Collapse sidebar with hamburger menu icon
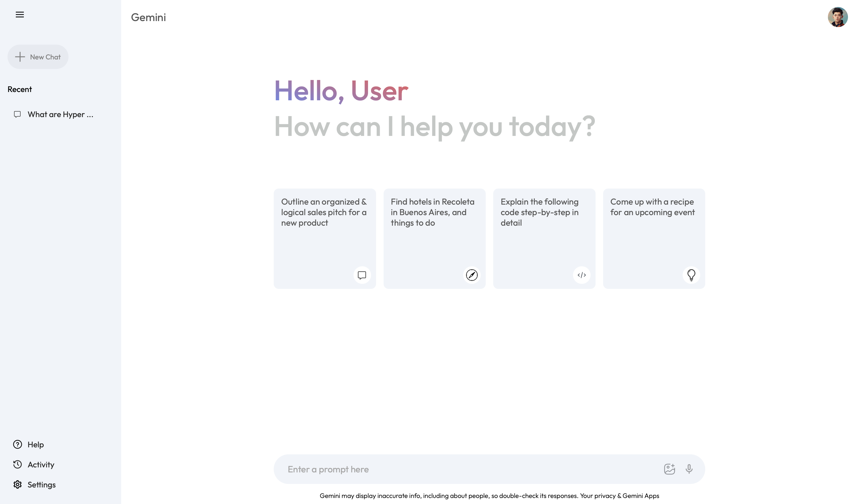The image size is (858, 504). coord(20,15)
